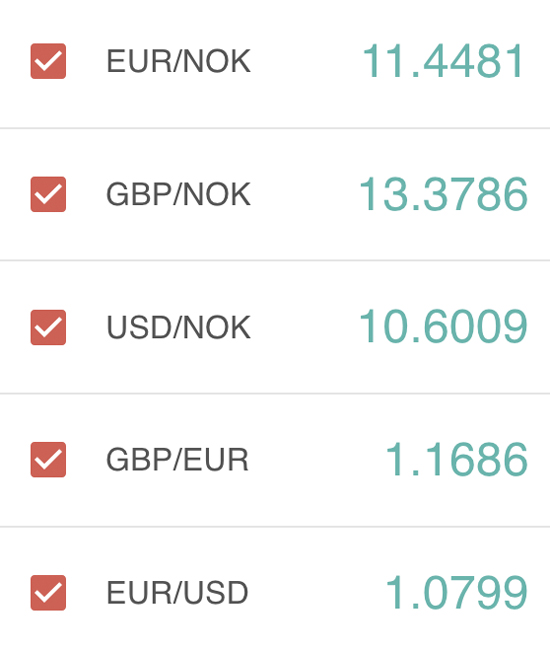The image size is (550, 651).
Task: Click the white checkmark beside EUR/NOK
Action: 48,61
